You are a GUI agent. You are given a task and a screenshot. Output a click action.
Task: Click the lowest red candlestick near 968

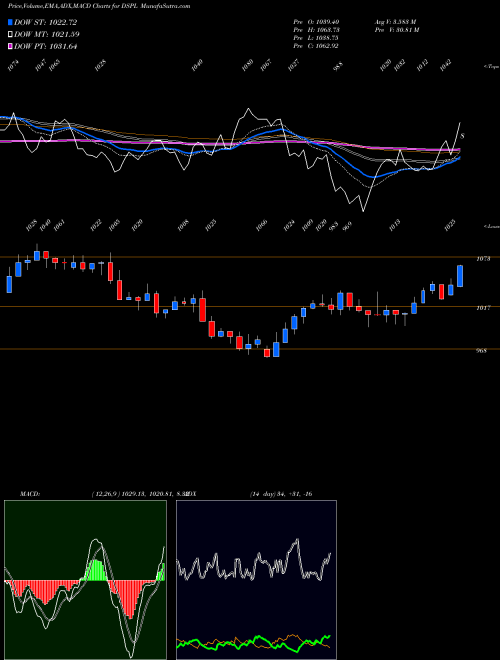[267, 353]
